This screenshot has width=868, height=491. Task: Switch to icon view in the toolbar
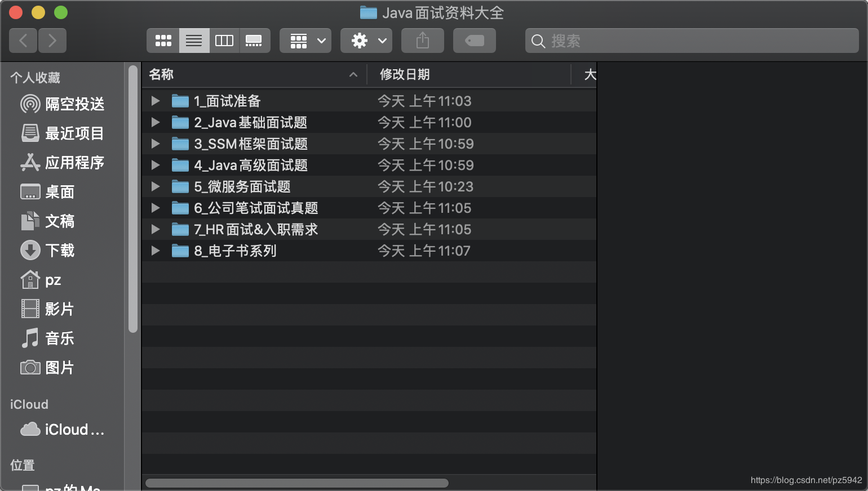[163, 40]
